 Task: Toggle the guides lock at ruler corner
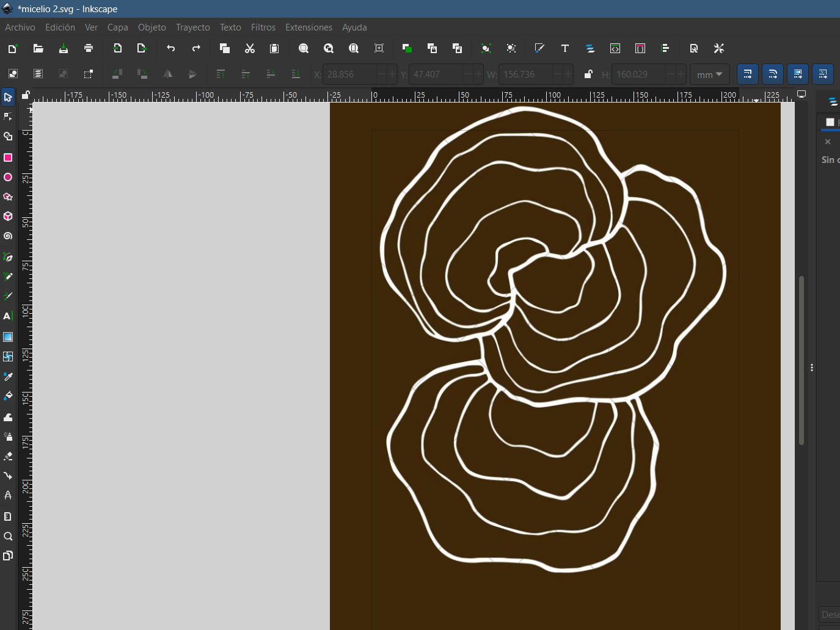pos(26,95)
